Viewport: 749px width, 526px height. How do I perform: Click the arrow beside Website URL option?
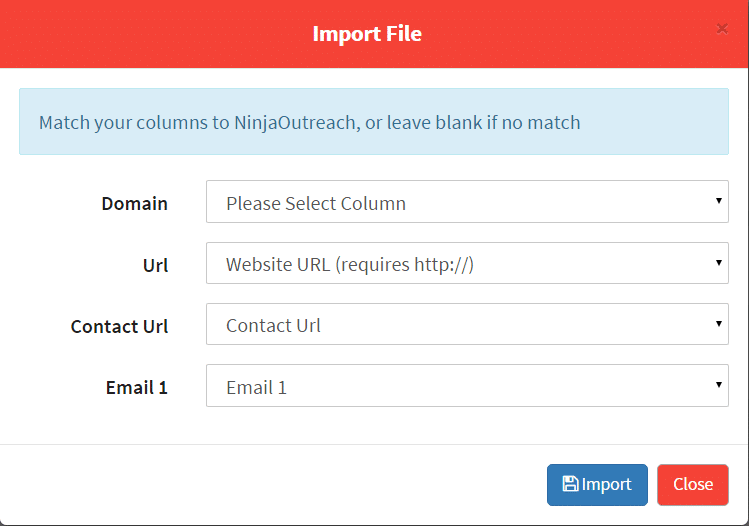[718, 263]
